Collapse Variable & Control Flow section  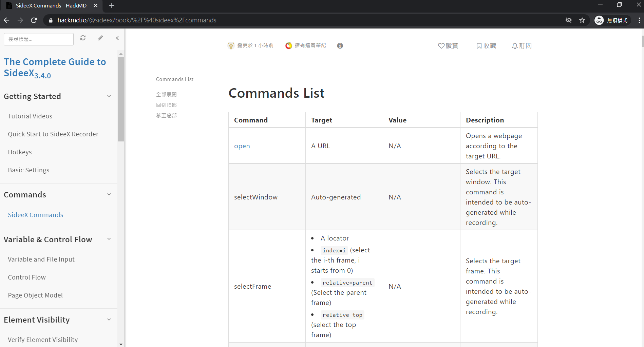[109, 239]
